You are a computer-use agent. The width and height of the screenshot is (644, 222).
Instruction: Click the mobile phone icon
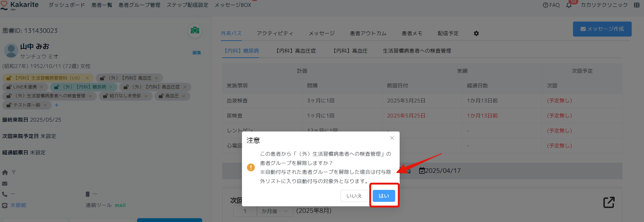(88, 194)
